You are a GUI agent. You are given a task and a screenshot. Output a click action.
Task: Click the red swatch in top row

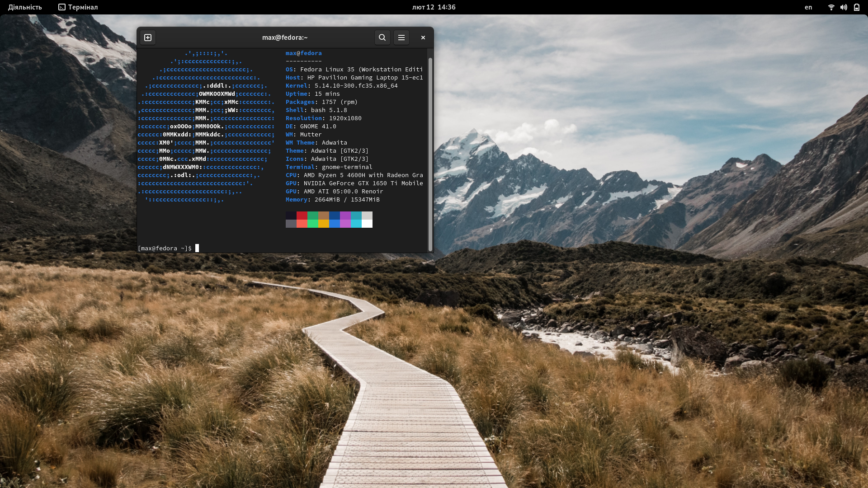point(302,216)
